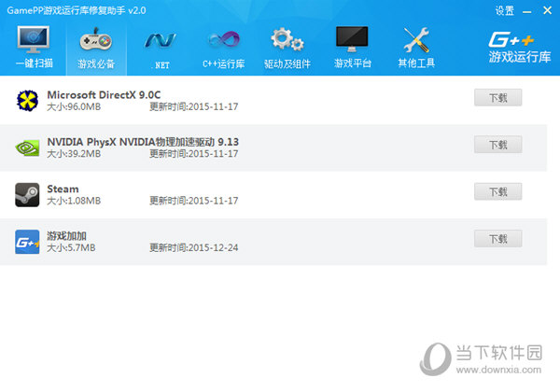This screenshot has height=392, width=560.
Task: Click the 大小:5.7MB size text
Action: point(72,247)
